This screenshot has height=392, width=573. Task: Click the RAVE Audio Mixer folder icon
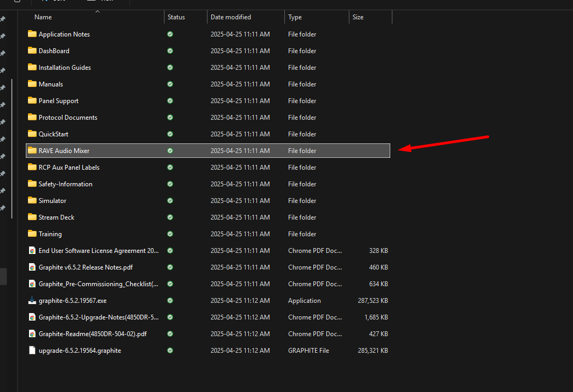[x=32, y=150]
